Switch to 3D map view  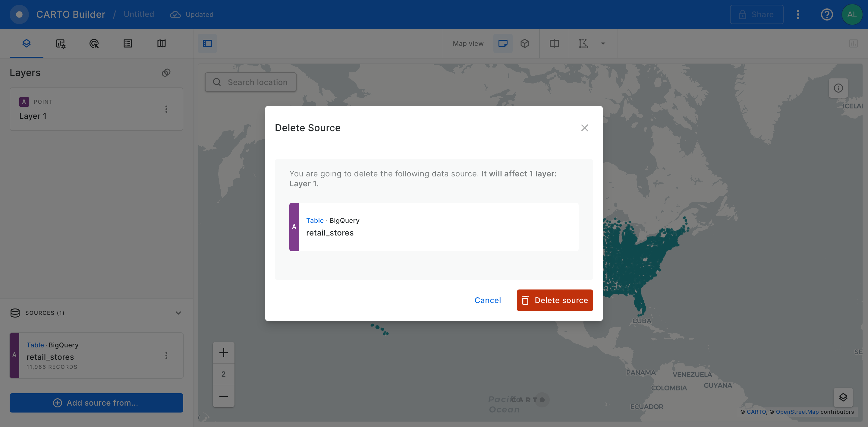tap(525, 43)
